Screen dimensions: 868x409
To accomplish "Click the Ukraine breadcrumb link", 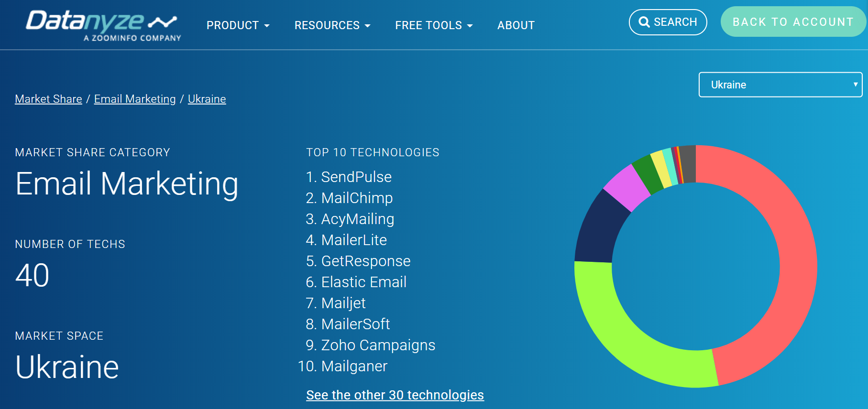I will tap(207, 99).
